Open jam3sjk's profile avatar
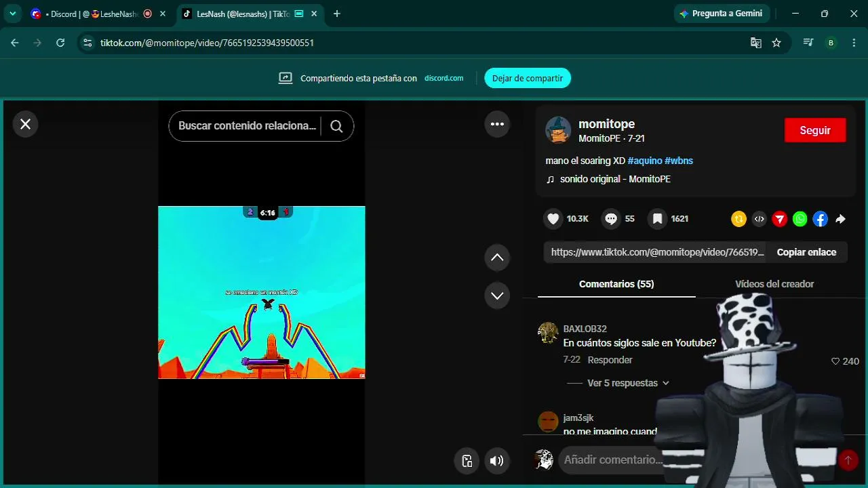868x488 pixels. pyautogui.click(x=548, y=422)
